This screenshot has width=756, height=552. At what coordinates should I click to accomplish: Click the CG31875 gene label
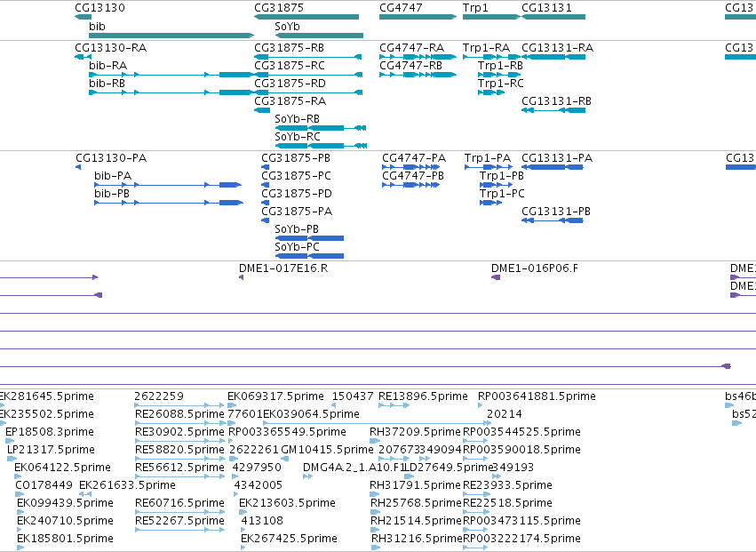(279, 8)
